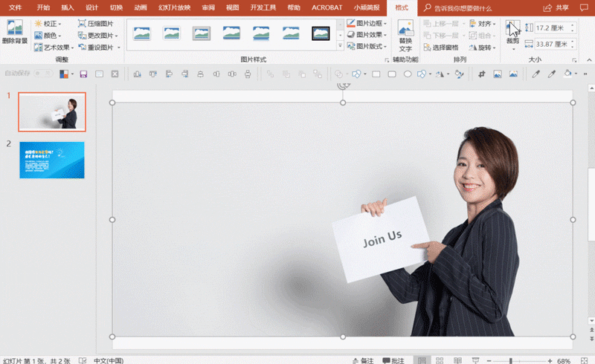The width and height of the screenshot is (595, 364).
Task: Open the comments speech-bubble icon at top right
Action: click(x=584, y=8)
